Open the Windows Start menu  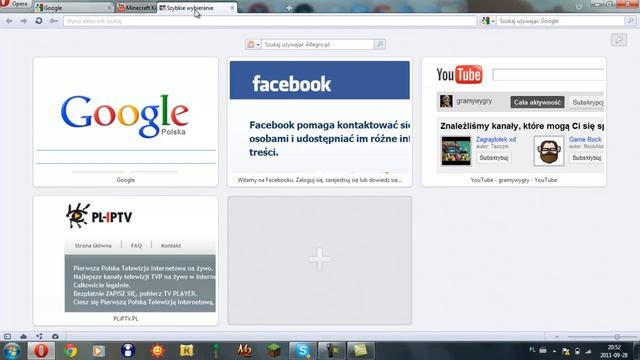tap(11, 351)
